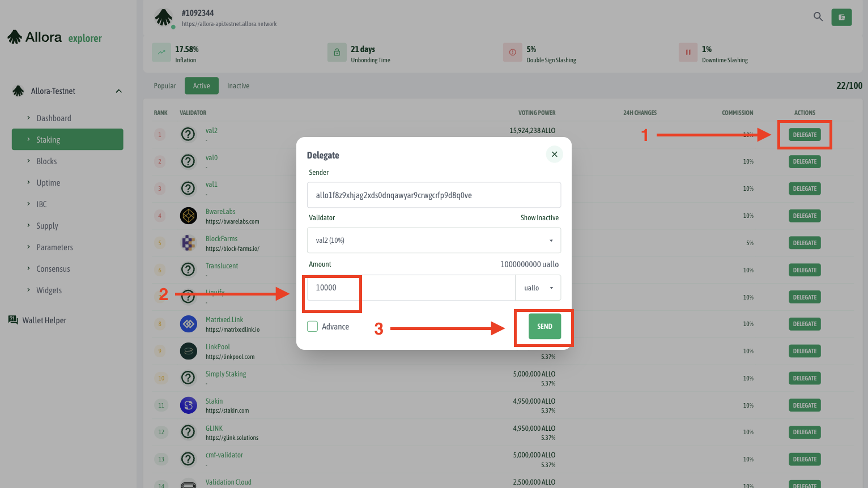This screenshot has width=868, height=488.
Task: Open the search icon in top bar
Action: [x=818, y=17]
